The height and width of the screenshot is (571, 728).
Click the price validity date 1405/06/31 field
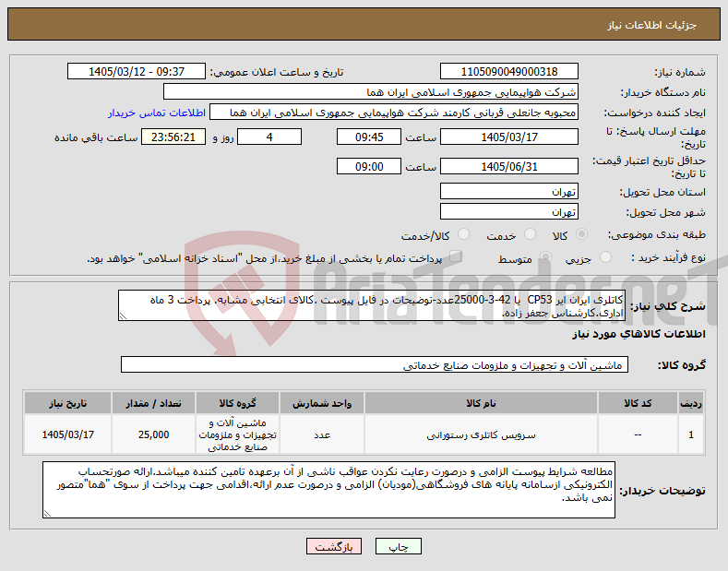(508, 166)
